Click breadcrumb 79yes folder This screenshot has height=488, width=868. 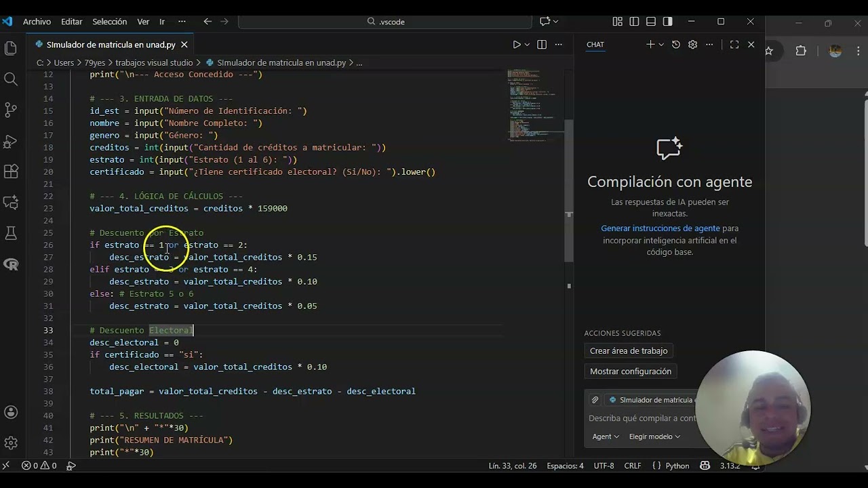click(x=95, y=62)
